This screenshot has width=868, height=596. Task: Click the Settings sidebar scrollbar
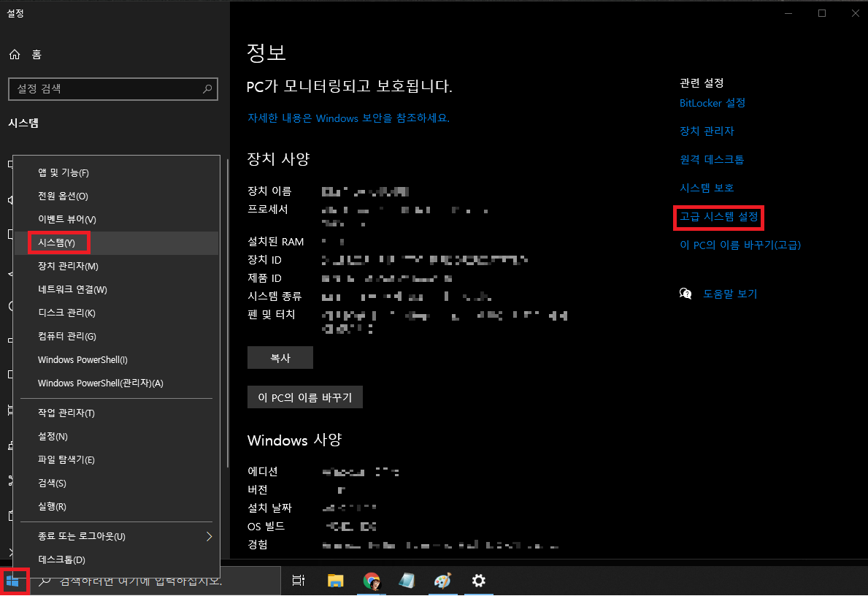(x=228, y=313)
